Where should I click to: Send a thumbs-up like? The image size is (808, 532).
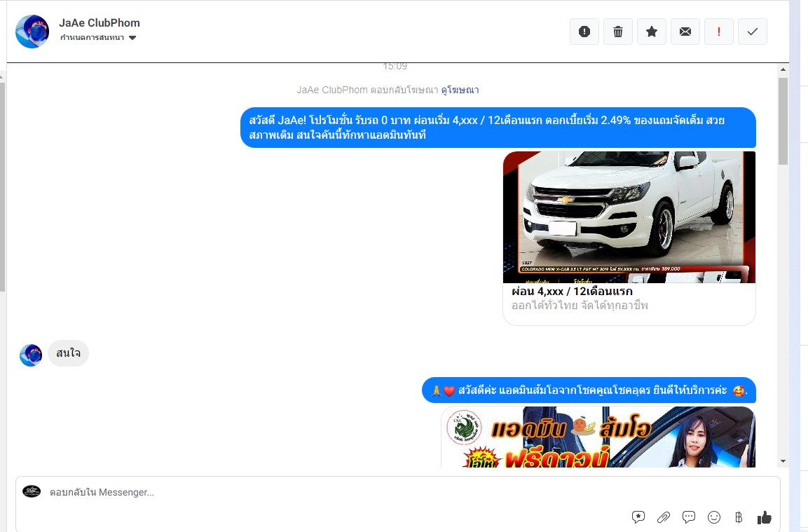[764, 517]
